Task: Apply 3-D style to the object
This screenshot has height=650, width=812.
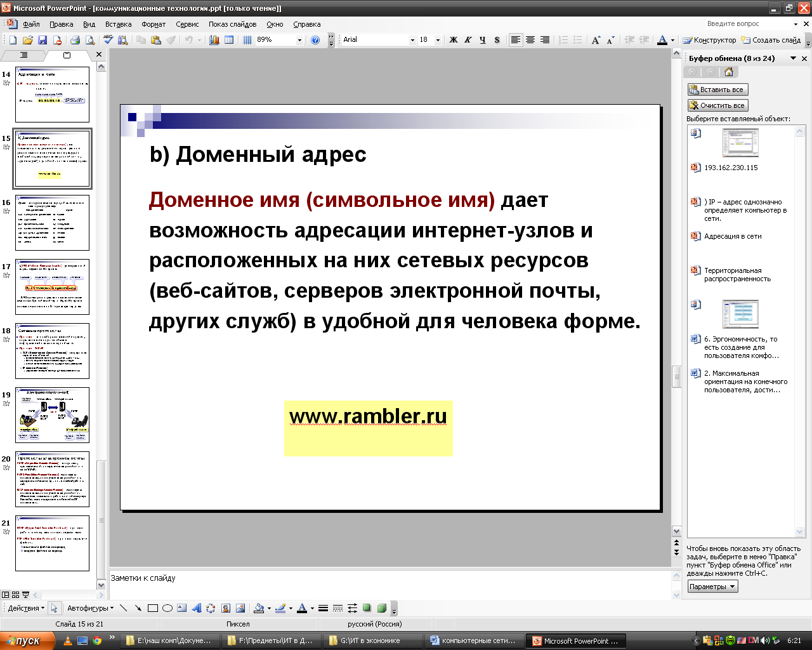Action: point(381,608)
